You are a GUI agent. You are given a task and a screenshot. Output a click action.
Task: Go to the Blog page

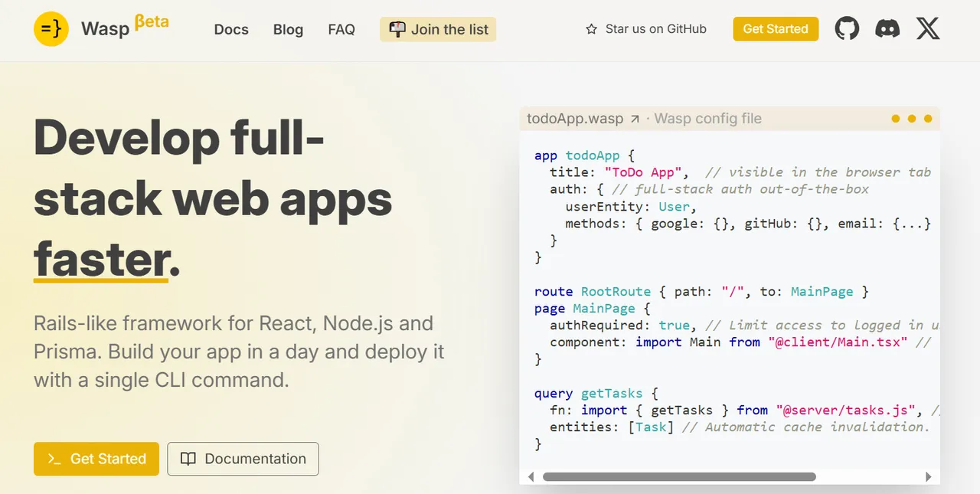pos(288,29)
